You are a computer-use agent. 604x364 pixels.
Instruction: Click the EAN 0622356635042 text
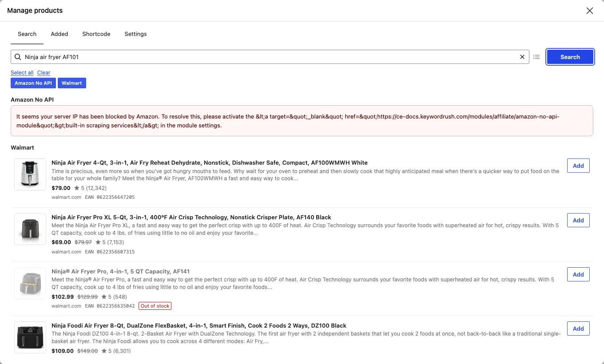point(110,306)
